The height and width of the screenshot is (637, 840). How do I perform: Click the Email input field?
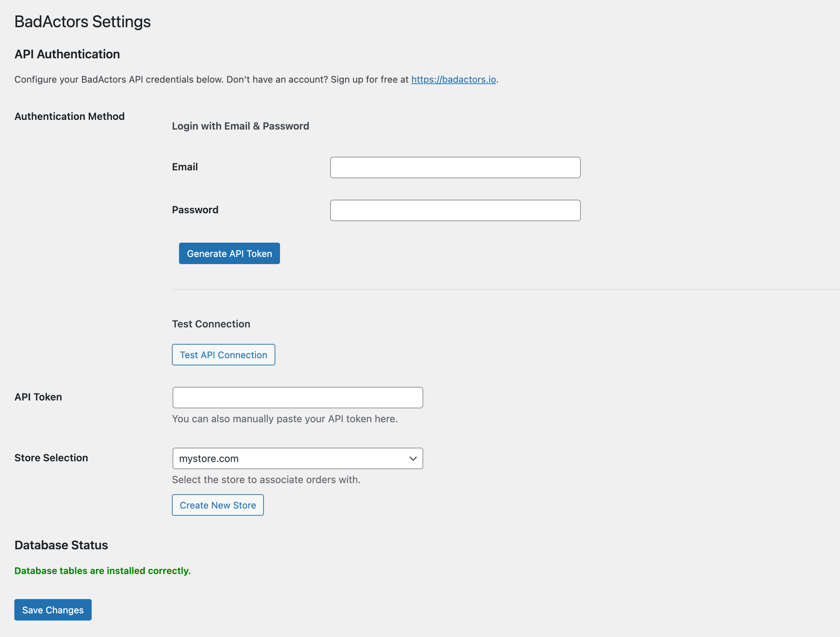[x=455, y=167]
